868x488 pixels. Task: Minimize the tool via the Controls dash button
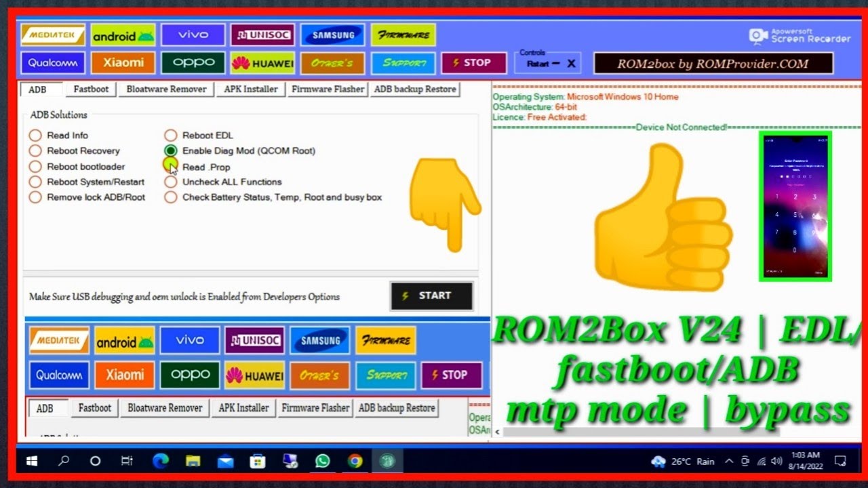[x=555, y=63]
